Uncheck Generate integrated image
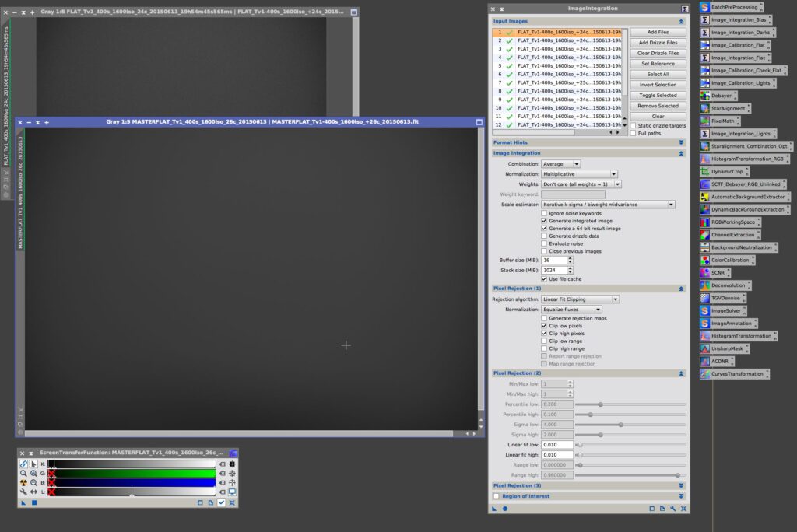 point(544,221)
